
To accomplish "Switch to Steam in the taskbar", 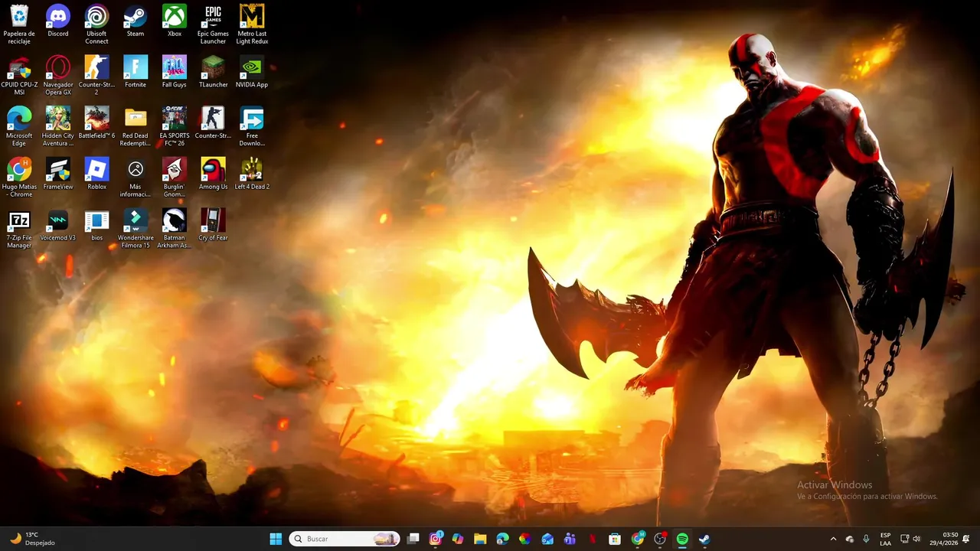I will coord(704,539).
